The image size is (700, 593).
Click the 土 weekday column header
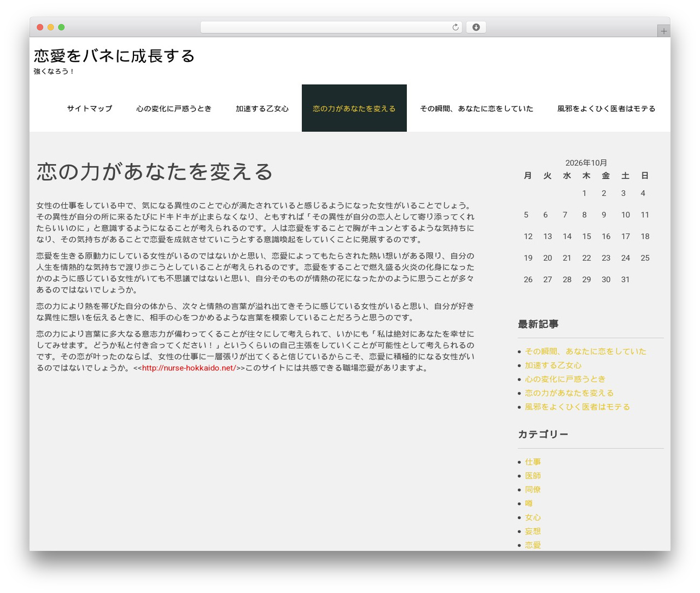[x=626, y=176]
